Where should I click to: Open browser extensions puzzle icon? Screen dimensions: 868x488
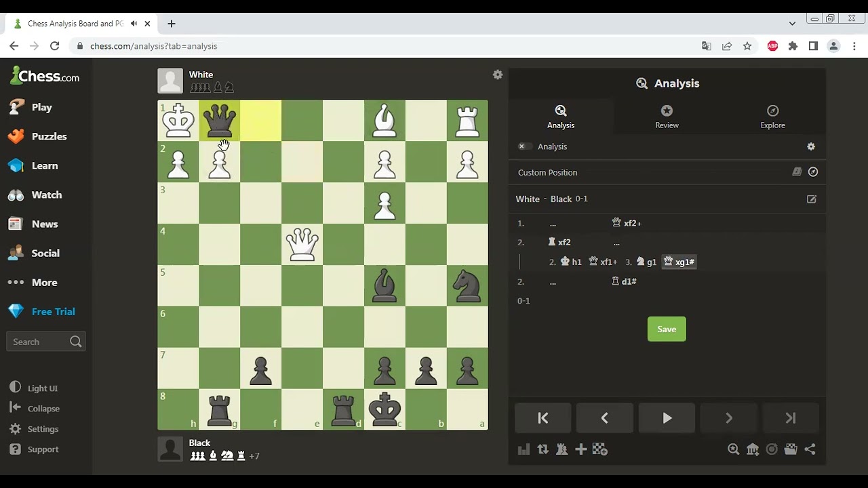point(793,46)
